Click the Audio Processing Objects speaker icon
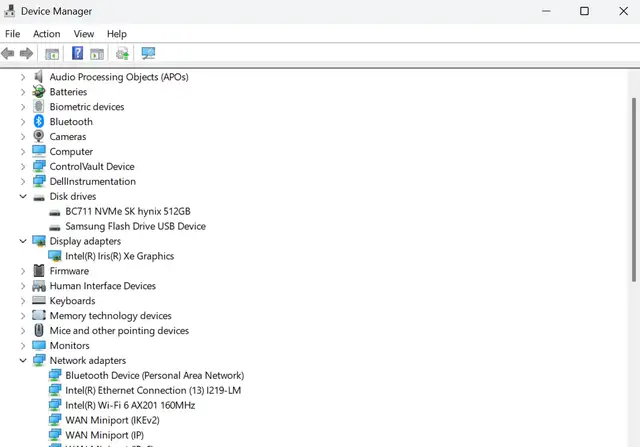The width and height of the screenshot is (640, 447). pyautogui.click(x=39, y=76)
